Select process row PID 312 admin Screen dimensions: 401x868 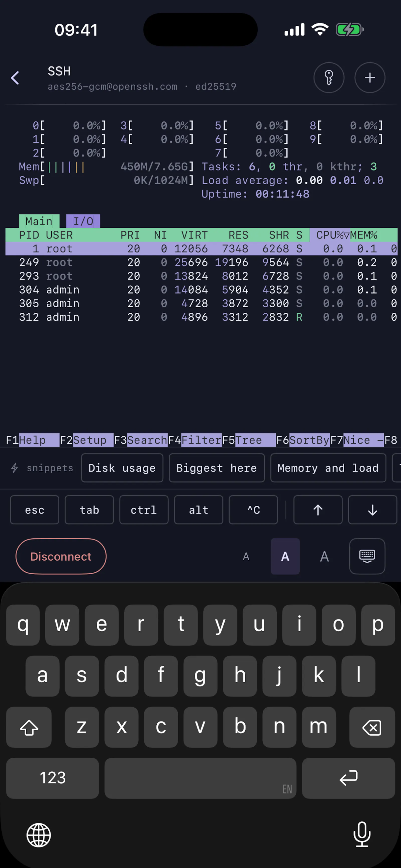201,317
